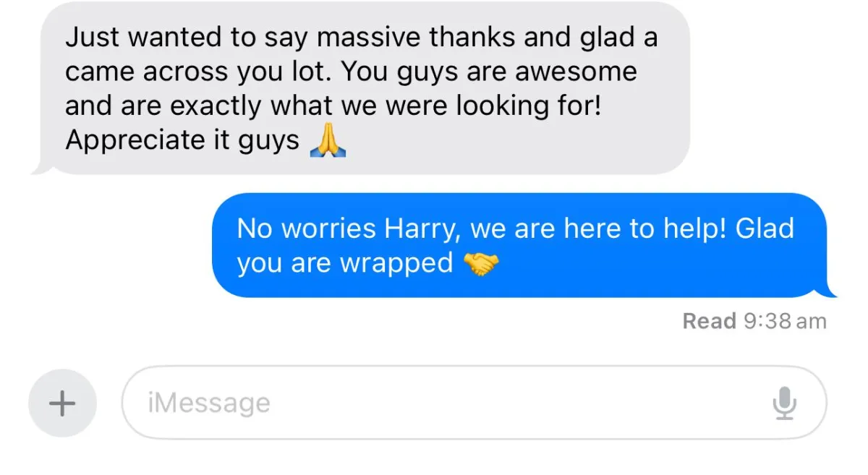868x475 pixels.
Task: Click the 9:38 am timestamp
Action: [x=785, y=321]
